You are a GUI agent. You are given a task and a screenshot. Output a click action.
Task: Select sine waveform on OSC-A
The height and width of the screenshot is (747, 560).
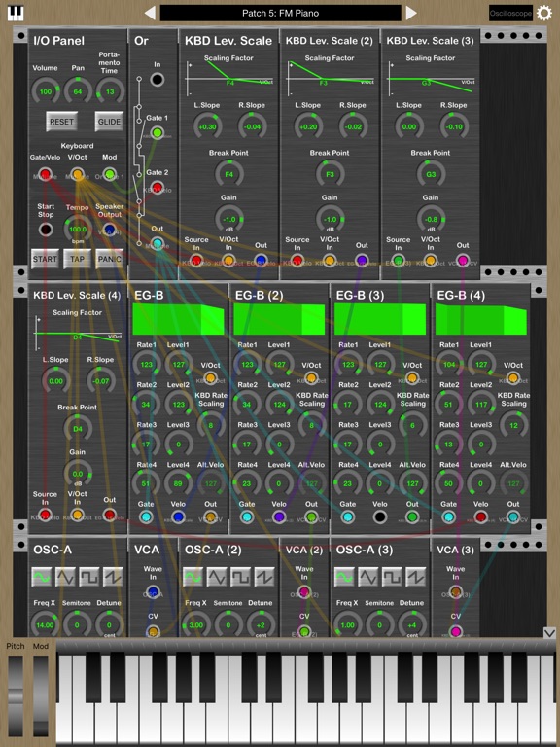(x=42, y=577)
